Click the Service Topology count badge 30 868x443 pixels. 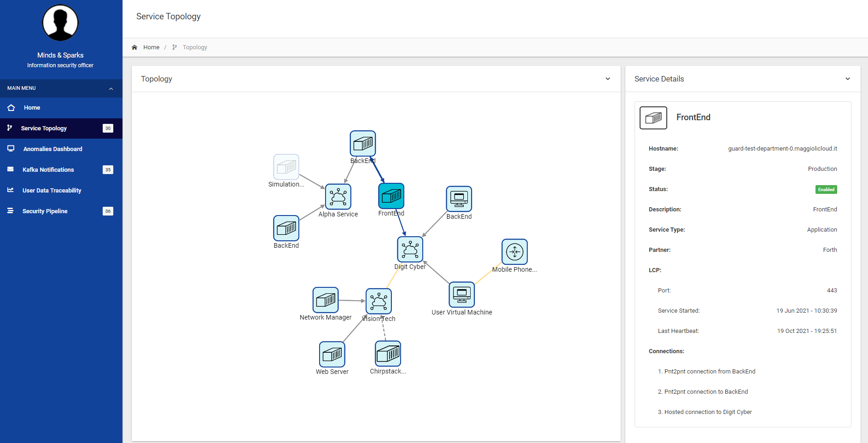point(108,128)
